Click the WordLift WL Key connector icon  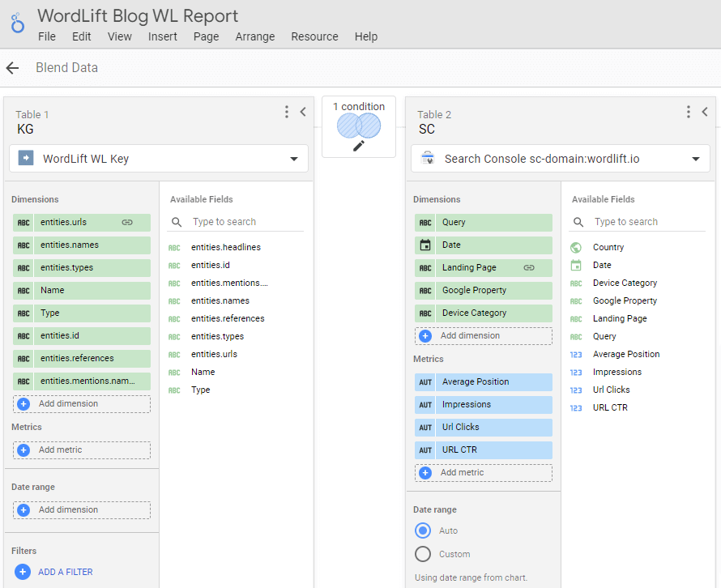point(26,158)
